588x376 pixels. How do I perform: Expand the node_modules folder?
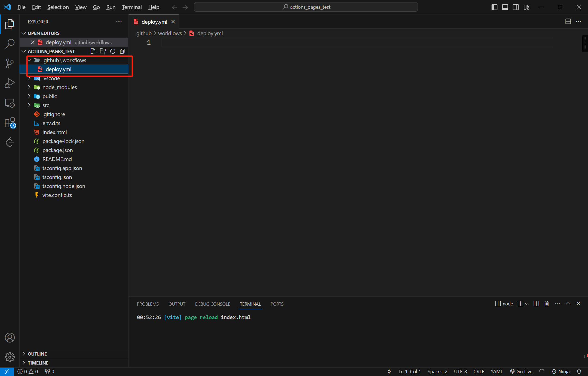59,87
